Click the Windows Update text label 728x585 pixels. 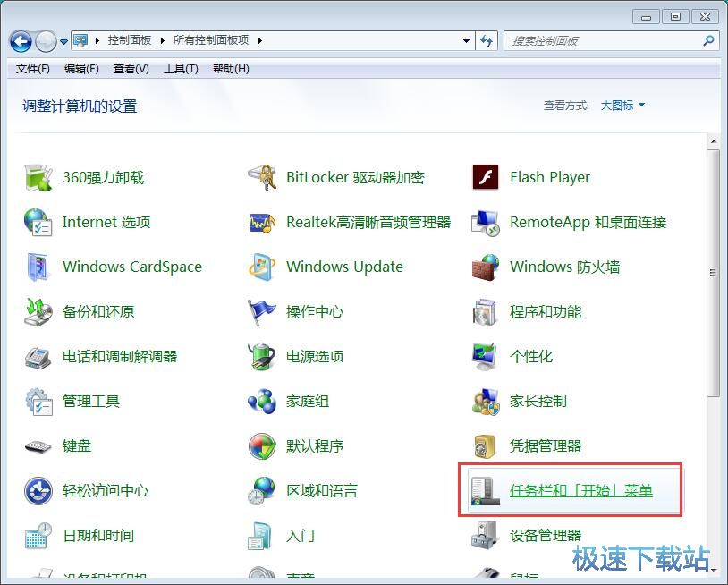click(x=344, y=267)
